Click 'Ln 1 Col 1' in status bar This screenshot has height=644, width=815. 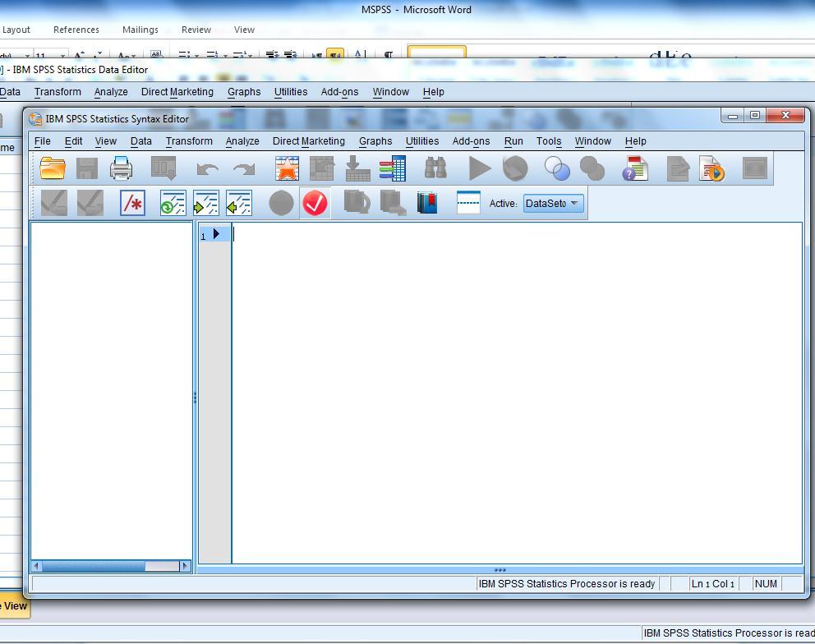(x=712, y=584)
